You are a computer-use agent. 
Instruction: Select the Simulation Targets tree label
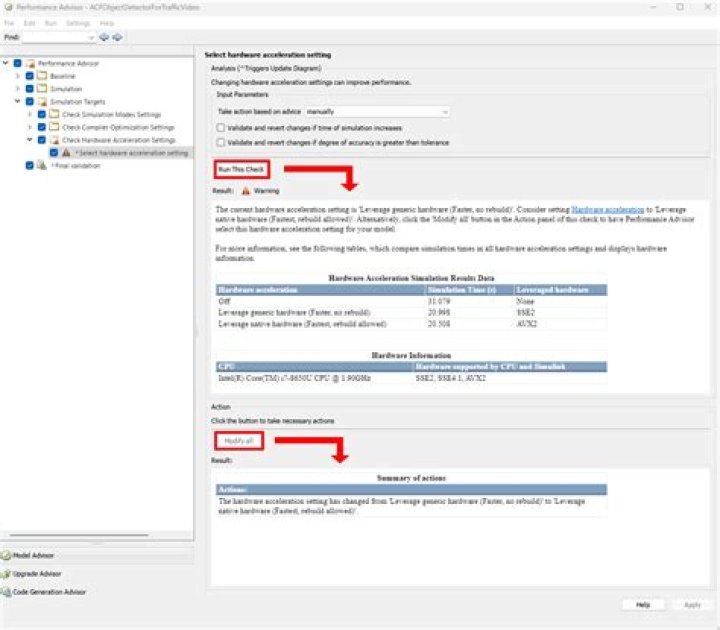78,101
